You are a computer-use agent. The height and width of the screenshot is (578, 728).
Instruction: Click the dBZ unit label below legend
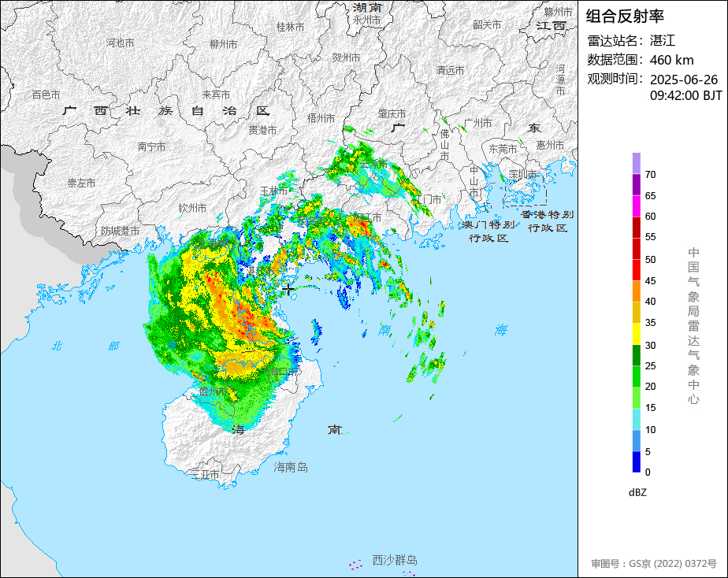point(638,492)
